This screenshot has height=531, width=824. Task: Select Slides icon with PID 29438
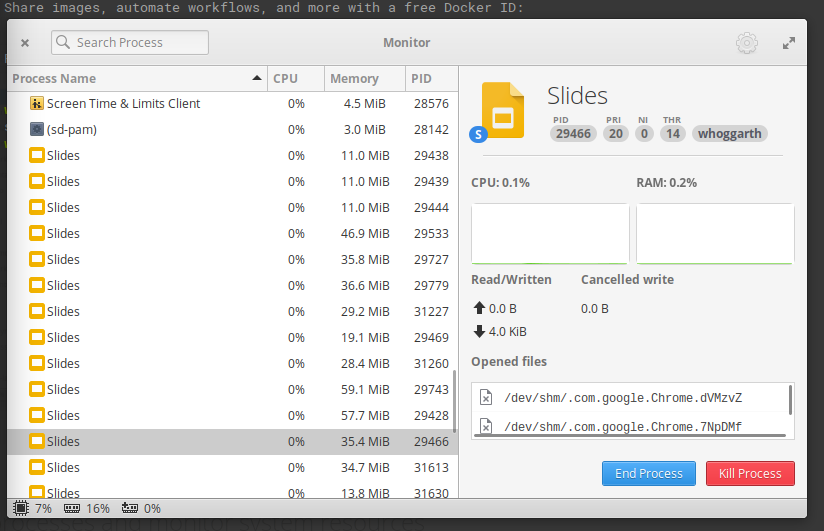tap(37, 155)
